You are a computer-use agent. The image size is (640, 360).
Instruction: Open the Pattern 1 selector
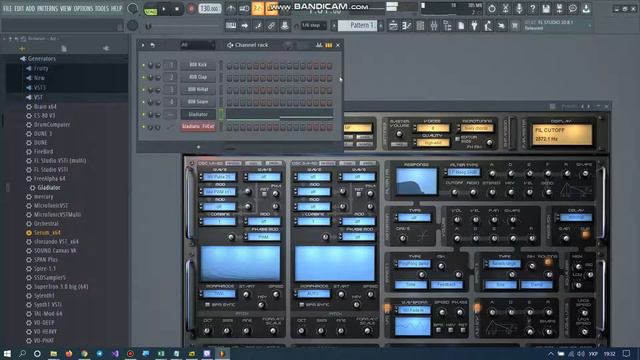tap(358, 26)
